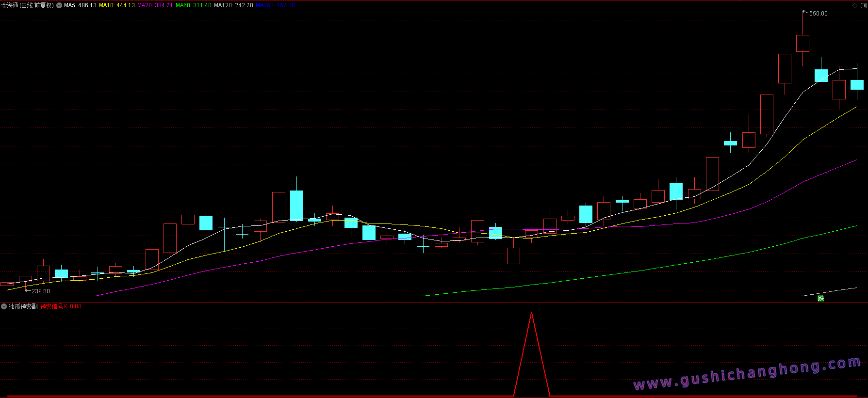
Task: Click the diamond icon at top right
Action: pyautogui.click(x=854, y=5)
